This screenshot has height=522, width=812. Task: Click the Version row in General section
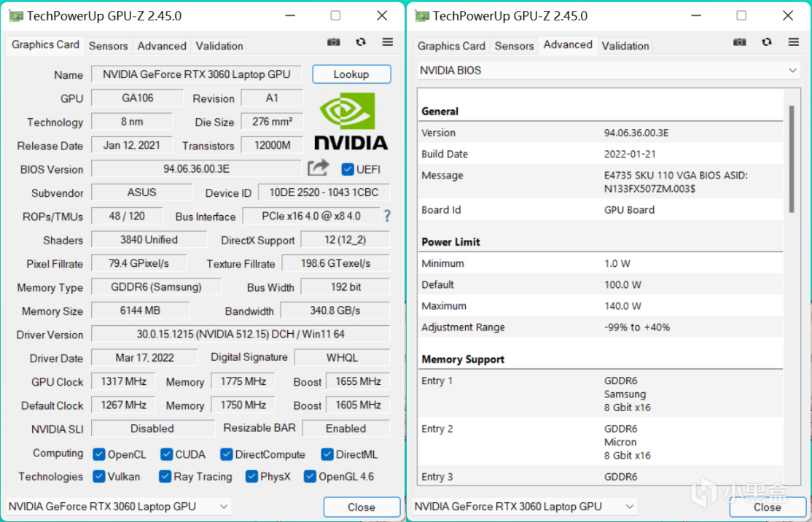pyautogui.click(x=601, y=133)
